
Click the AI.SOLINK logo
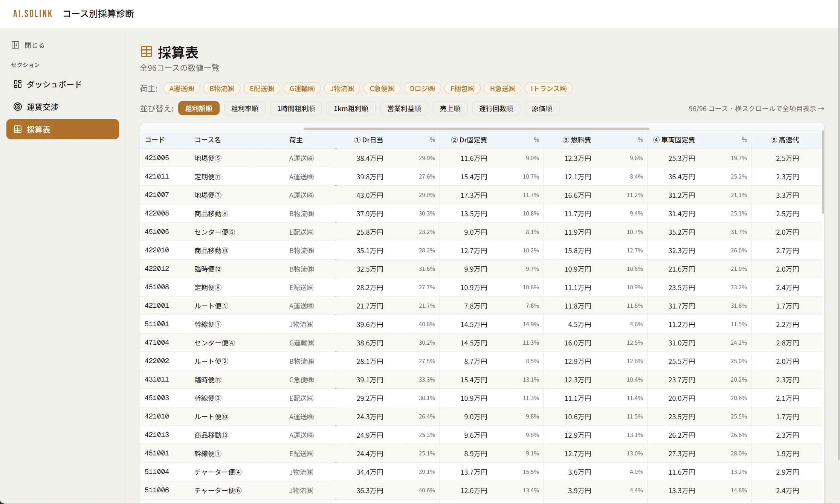click(33, 14)
